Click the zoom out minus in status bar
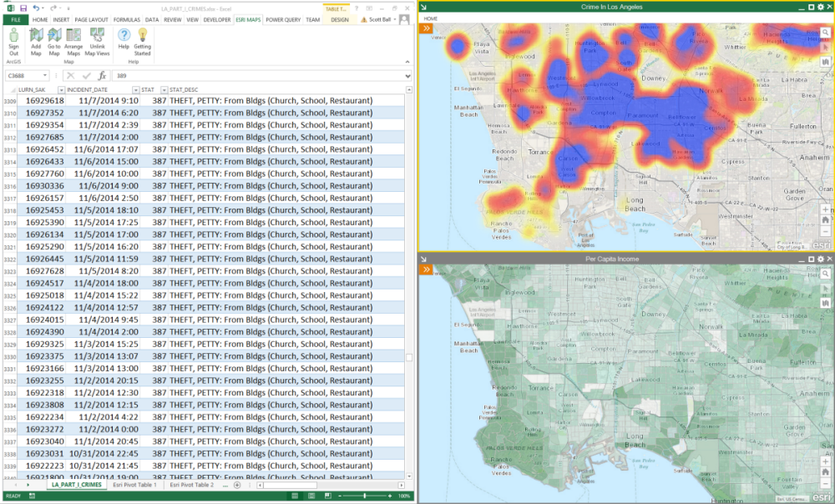The image size is (835, 504). pyautogui.click(x=338, y=496)
